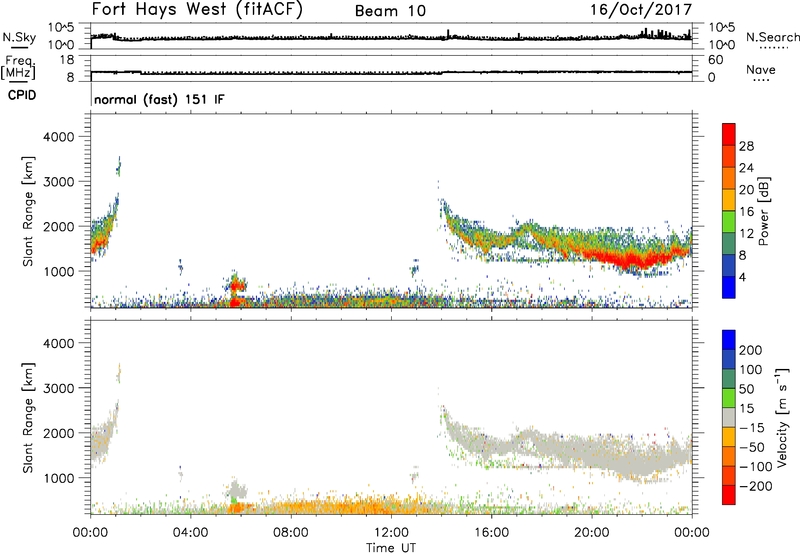Click 'Slant Range [km]' label of velocity panel

tap(28, 418)
